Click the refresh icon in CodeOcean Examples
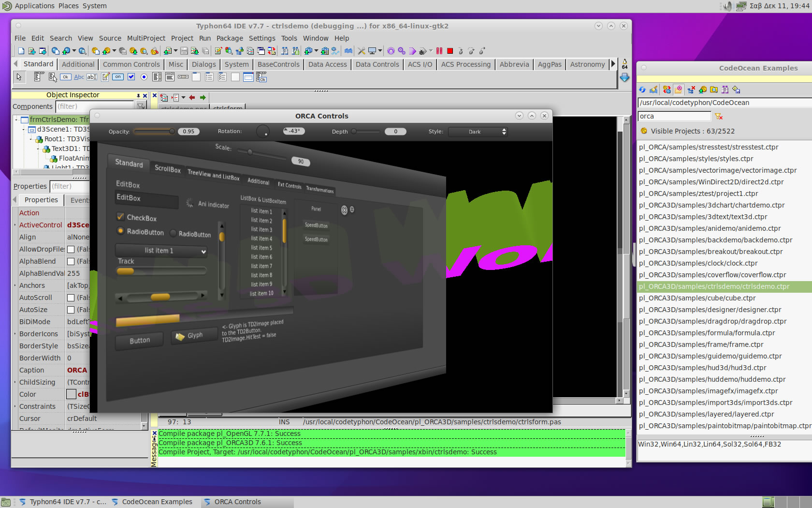This screenshot has width=812, height=508. 642,90
